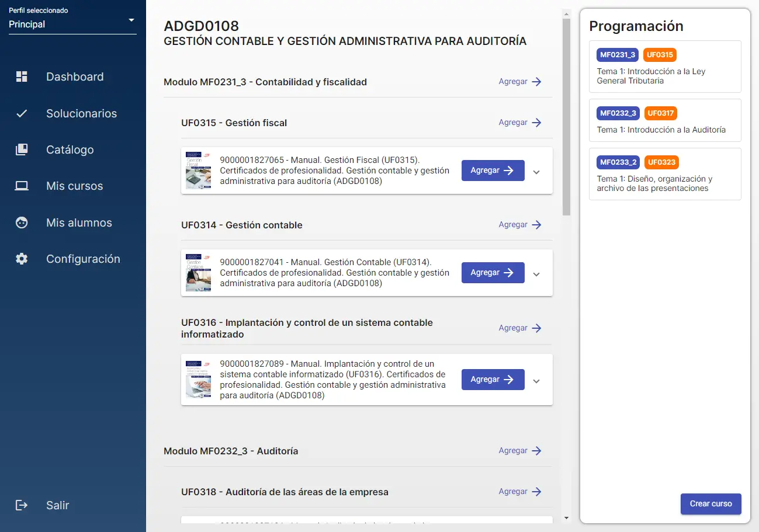The image size is (759, 532).
Task: Go to Mis alumnos menu item
Action: (79, 222)
